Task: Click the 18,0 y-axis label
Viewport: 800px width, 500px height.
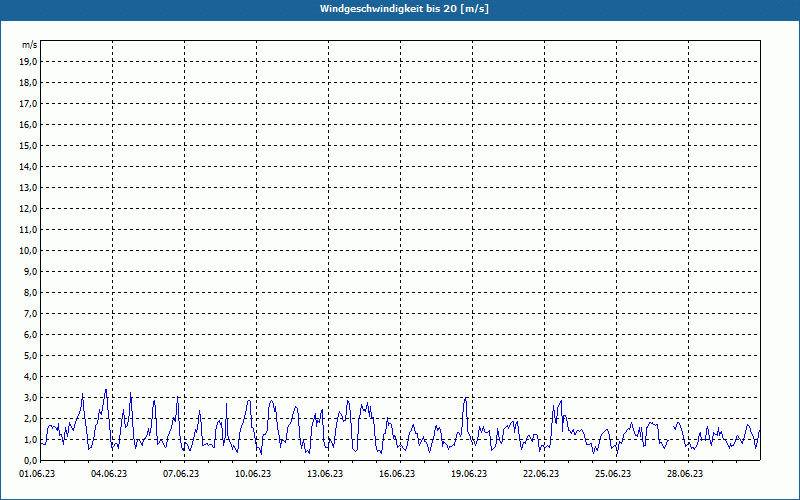Action: 28,83
